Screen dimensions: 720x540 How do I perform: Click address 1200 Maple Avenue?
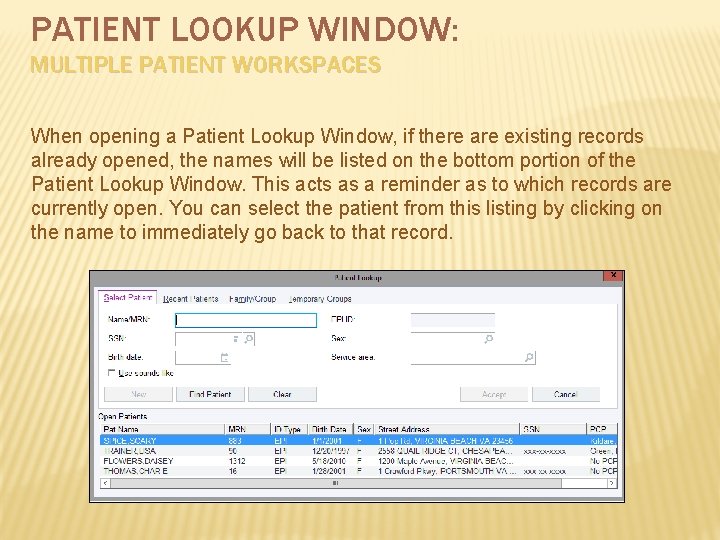[x=445, y=461]
